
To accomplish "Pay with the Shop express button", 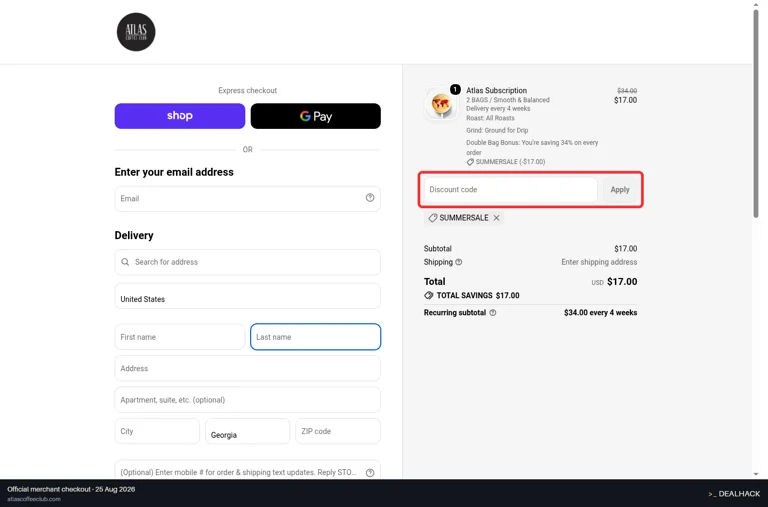I will click(x=180, y=116).
